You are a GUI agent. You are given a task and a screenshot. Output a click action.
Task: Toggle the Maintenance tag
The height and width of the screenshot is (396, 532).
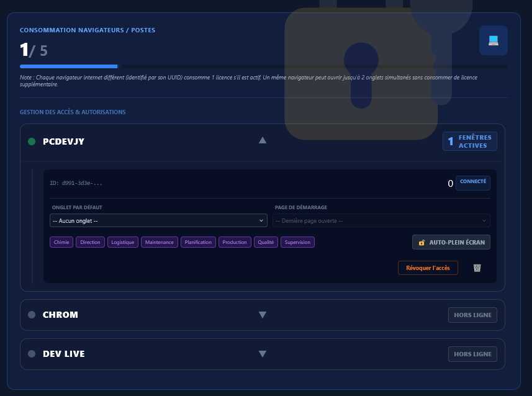click(160, 242)
